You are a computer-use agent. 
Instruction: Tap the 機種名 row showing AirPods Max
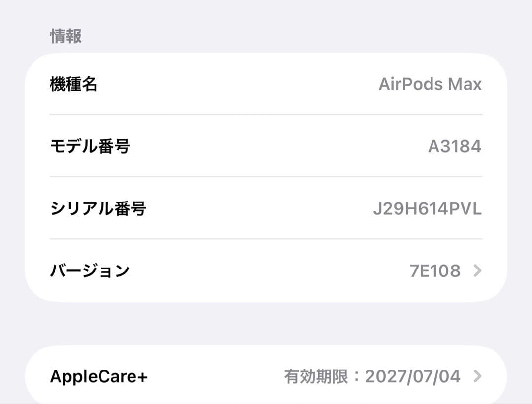(x=266, y=84)
